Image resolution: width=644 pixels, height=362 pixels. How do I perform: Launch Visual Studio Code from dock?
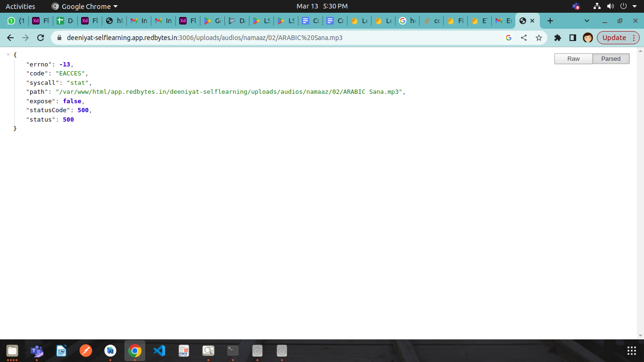(x=159, y=351)
